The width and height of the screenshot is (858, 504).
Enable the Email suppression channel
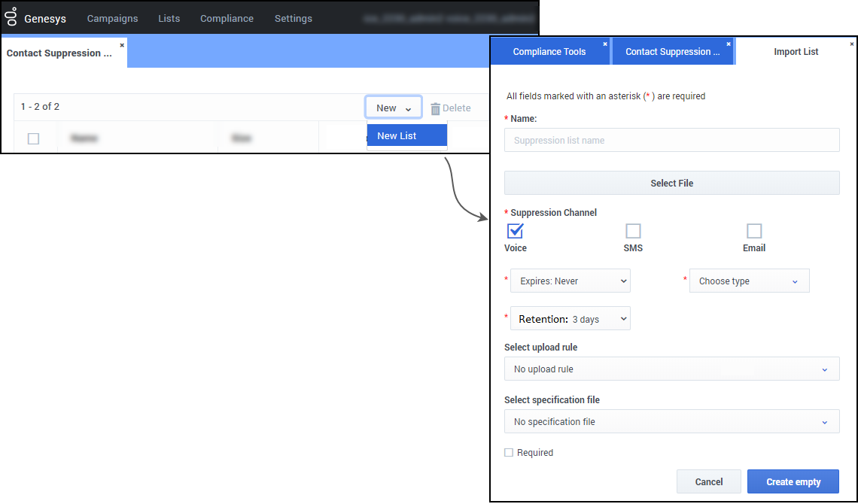pyautogui.click(x=753, y=231)
